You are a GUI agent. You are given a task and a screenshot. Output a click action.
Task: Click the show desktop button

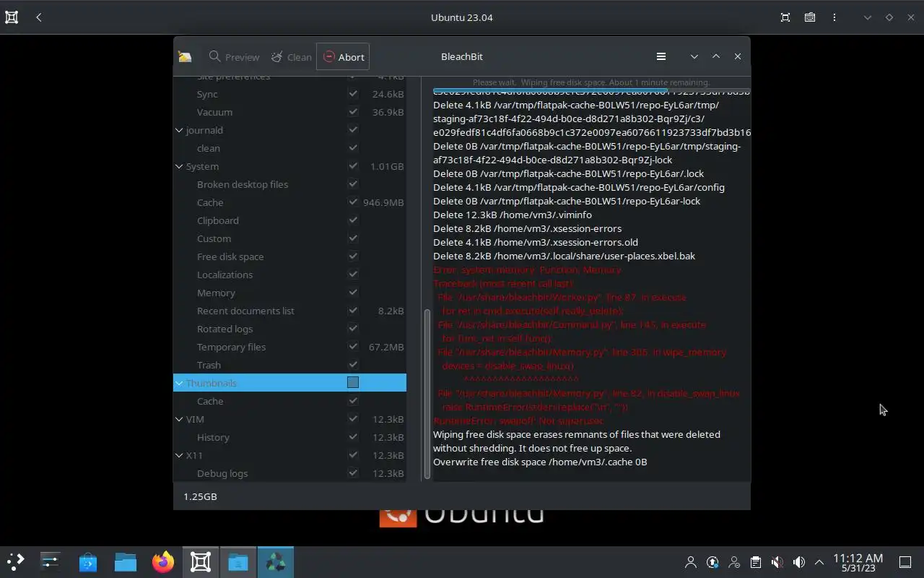coord(905,562)
